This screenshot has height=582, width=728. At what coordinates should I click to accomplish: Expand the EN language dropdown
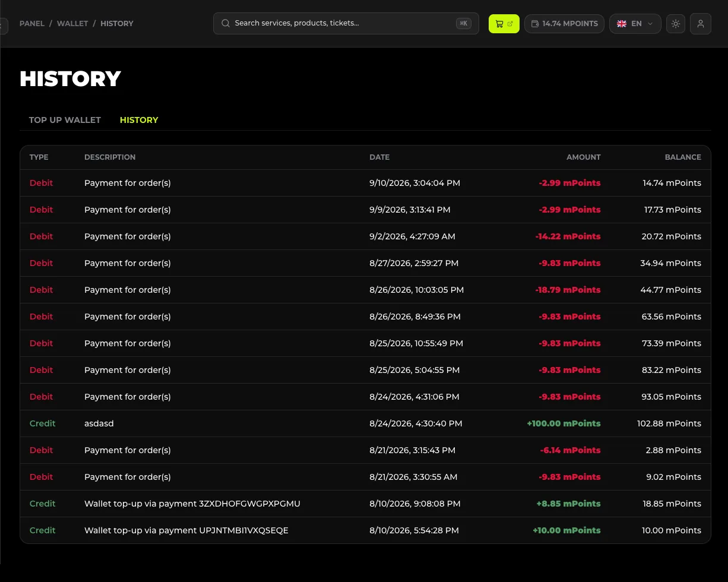635,24
